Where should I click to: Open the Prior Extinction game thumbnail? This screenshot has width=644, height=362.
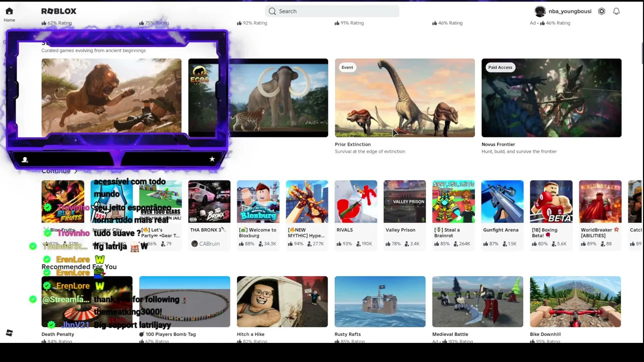[x=405, y=98]
